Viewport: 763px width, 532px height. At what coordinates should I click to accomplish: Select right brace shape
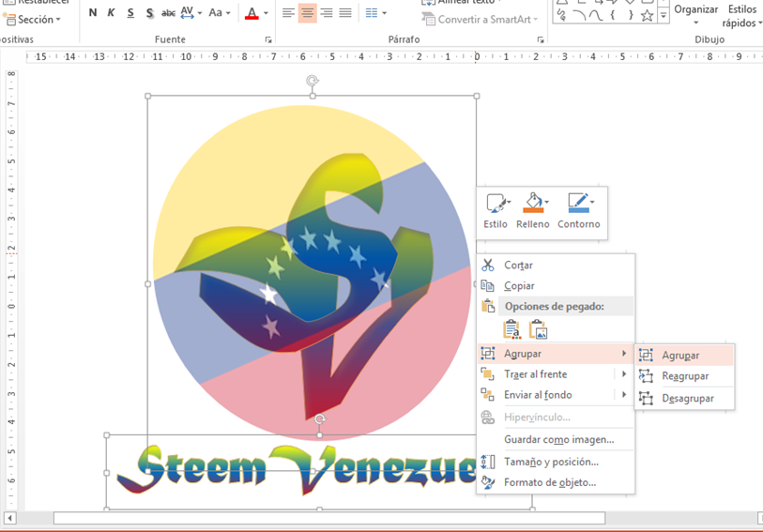point(630,16)
